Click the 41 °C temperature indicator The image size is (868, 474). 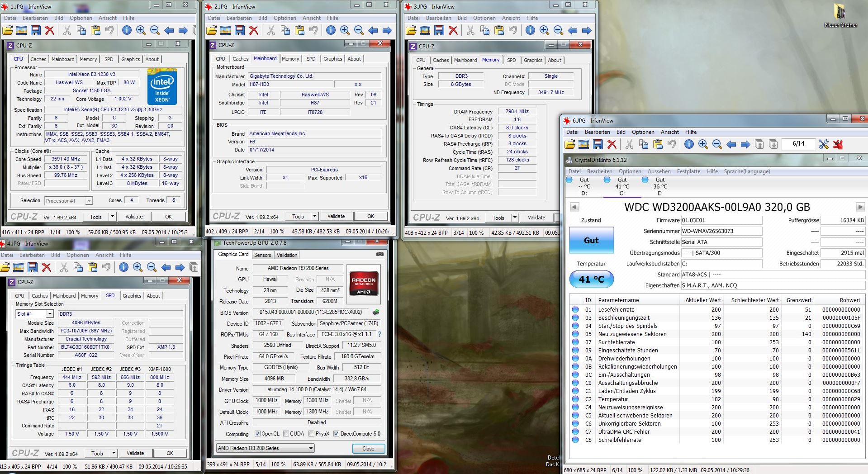tap(591, 279)
